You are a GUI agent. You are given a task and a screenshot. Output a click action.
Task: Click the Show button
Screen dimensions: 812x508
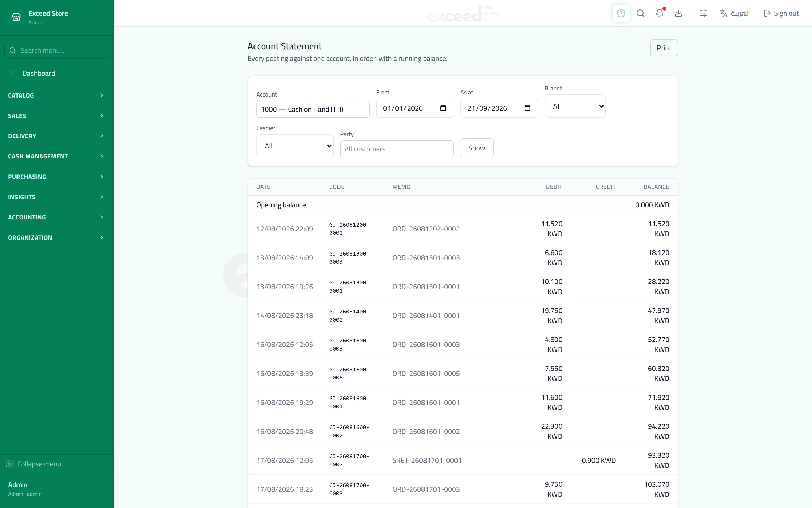coord(477,148)
